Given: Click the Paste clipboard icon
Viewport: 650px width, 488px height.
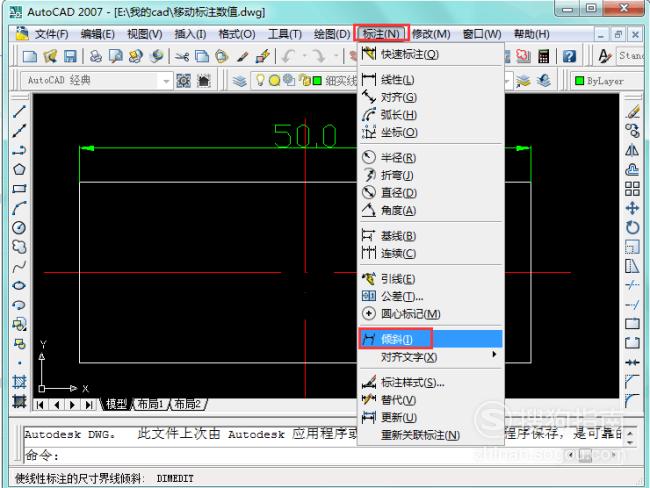Looking at the screenshot, I should pyautogui.click(x=222, y=56).
